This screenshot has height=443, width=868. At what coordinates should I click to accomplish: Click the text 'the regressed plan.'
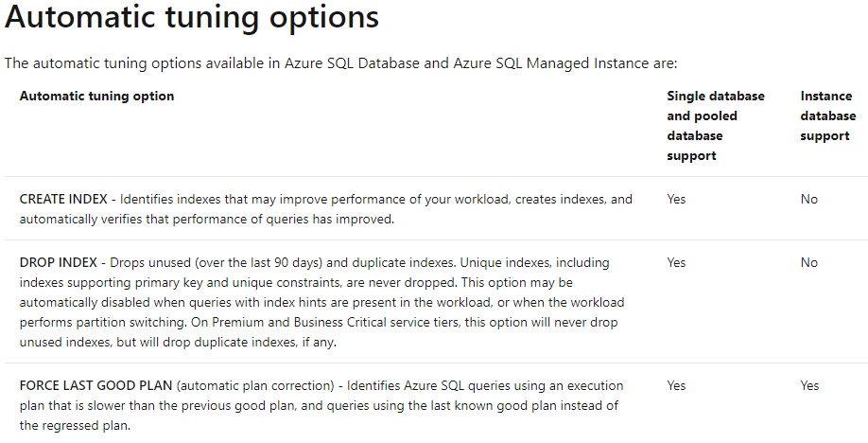(x=75, y=425)
